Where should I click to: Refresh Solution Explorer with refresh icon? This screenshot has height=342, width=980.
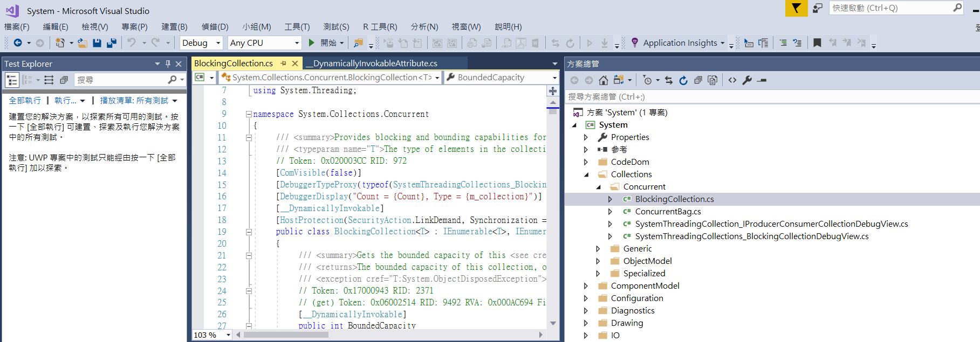[x=683, y=80]
